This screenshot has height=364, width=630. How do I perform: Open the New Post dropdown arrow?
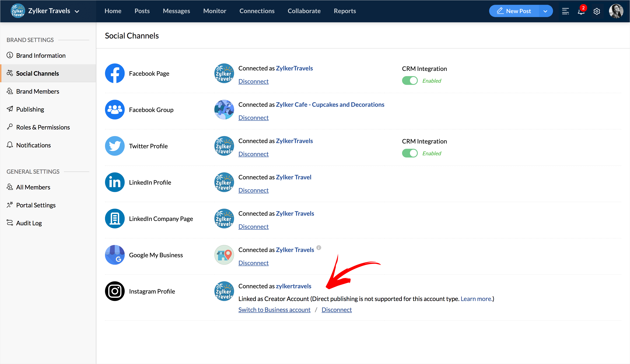pyautogui.click(x=545, y=11)
